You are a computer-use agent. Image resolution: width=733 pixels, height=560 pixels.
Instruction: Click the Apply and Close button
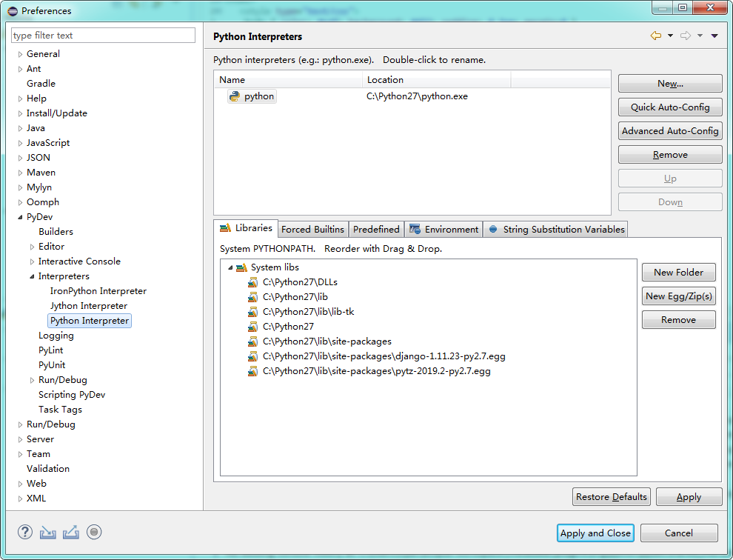(x=595, y=533)
